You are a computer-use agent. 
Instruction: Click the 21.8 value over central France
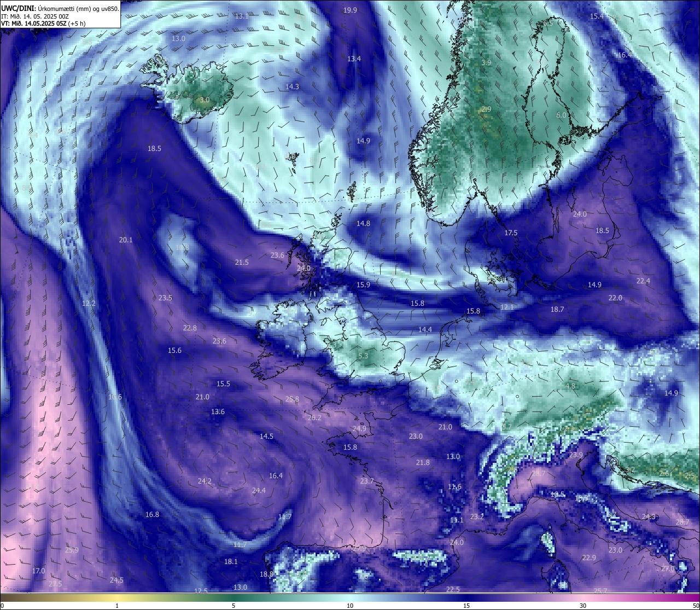(x=423, y=463)
